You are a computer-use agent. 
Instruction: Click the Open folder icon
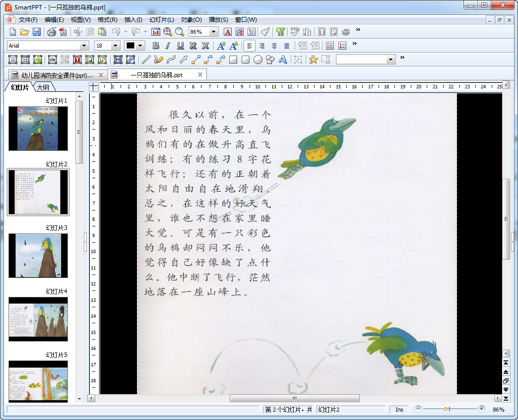[x=24, y=32]
